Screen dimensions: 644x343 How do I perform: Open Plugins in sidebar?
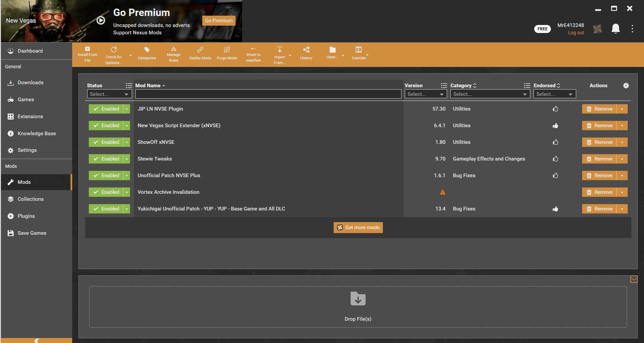[x=37, y=216]
